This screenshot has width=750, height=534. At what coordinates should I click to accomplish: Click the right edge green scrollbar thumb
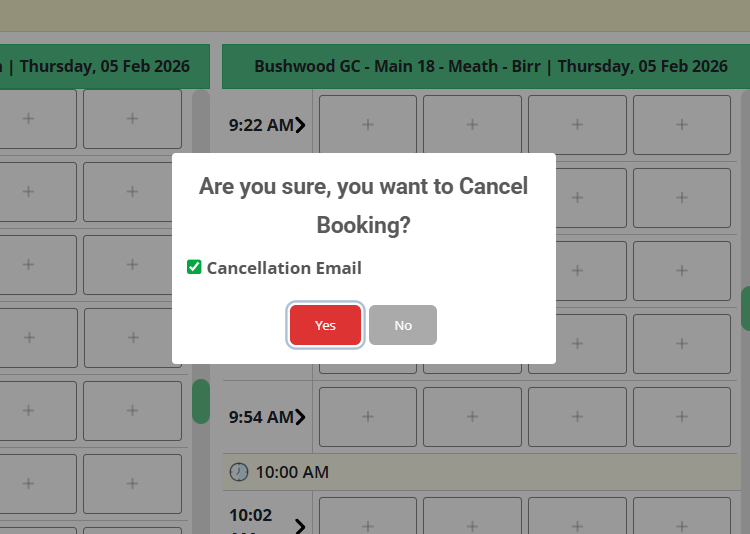pos(745,308)
